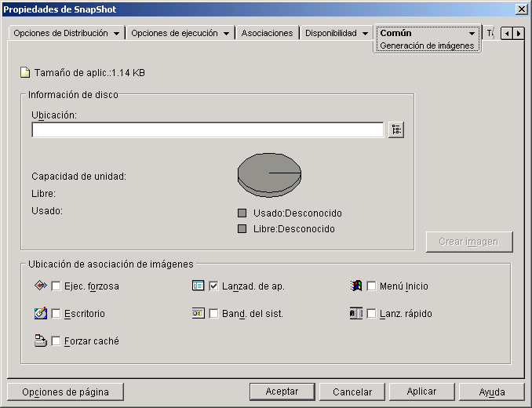The image size is (532, 408).
Task: Enable the Lanz. rápido checkbox
Action: [x=371, y=313]
